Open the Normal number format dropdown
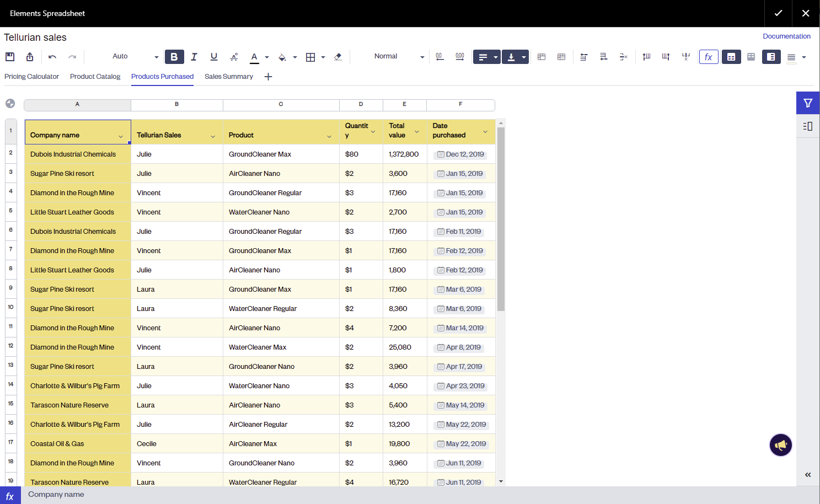The height and width of the screenshot is (504, 820). (422, 57)
